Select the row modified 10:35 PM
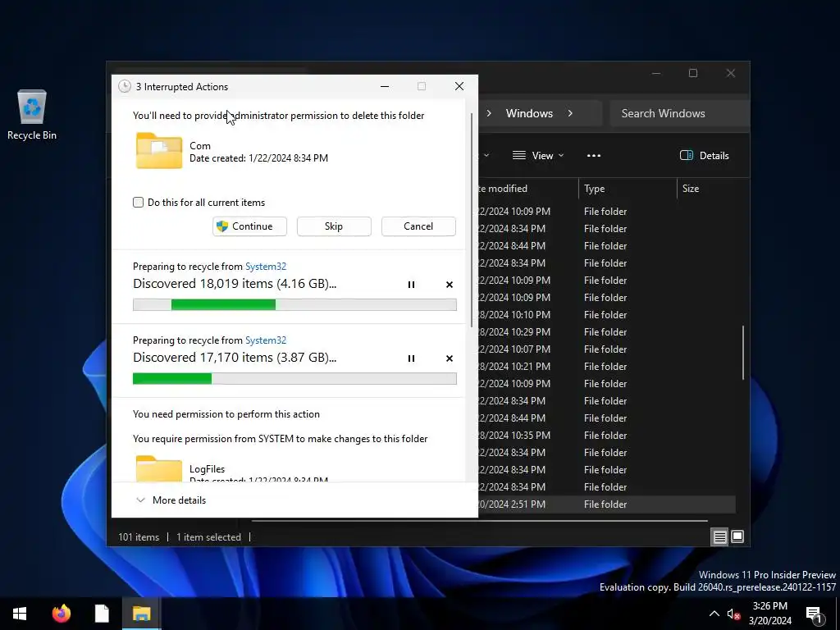This screenshot has width=840, height=630. 606,435
